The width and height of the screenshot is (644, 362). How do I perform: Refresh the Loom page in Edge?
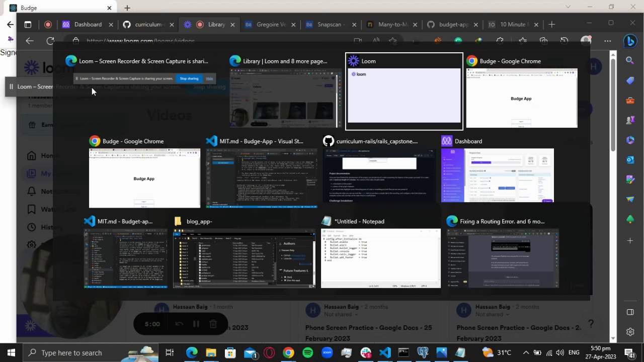click(x=50, y=41)
